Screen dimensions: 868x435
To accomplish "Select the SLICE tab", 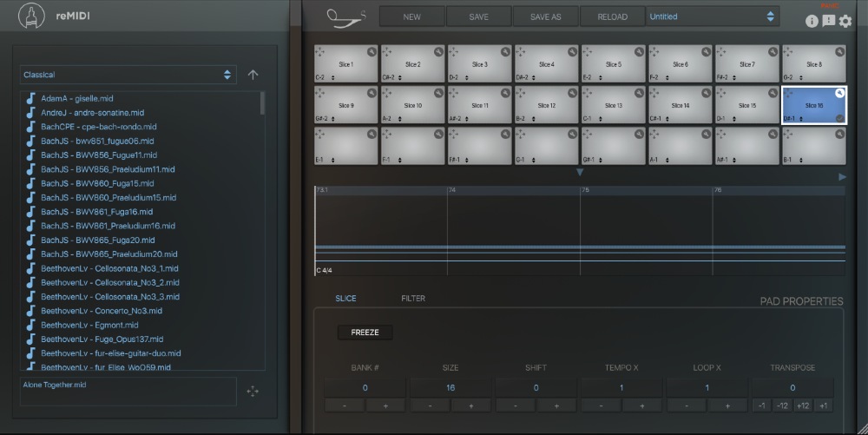I will point(345,299).
